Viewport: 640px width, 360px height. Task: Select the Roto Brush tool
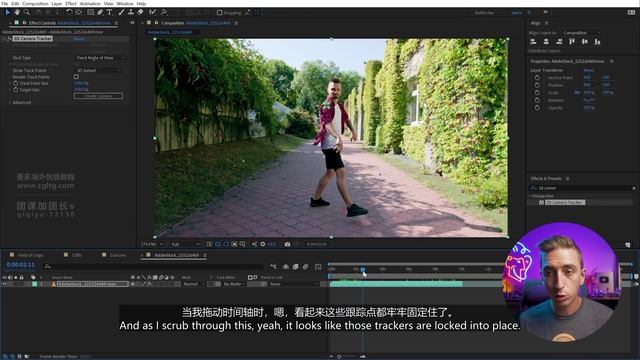[x=152, y=13]
